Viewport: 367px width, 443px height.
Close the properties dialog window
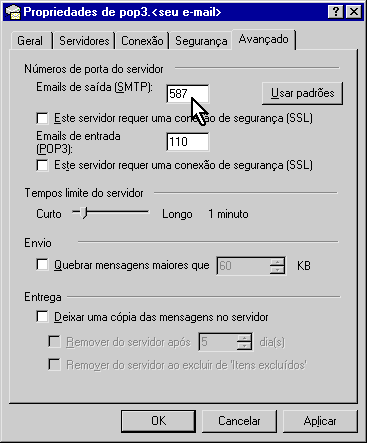[353, 12]
